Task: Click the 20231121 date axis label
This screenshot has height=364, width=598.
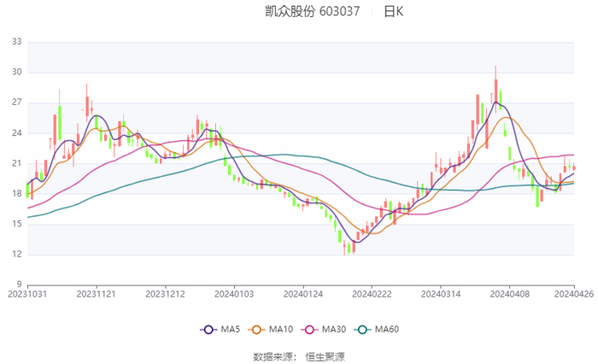Action: click(x=96, y=294)
